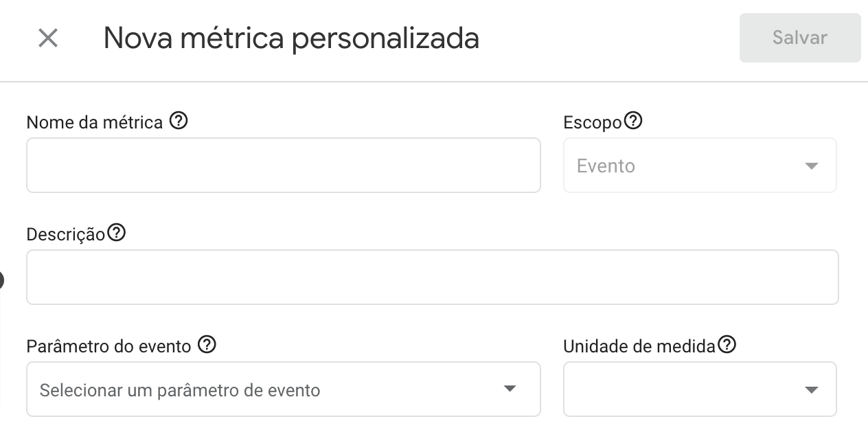This screenshot has width=868, height=441.
Task: Click the Descrição text box
Action: pos(432,277)
